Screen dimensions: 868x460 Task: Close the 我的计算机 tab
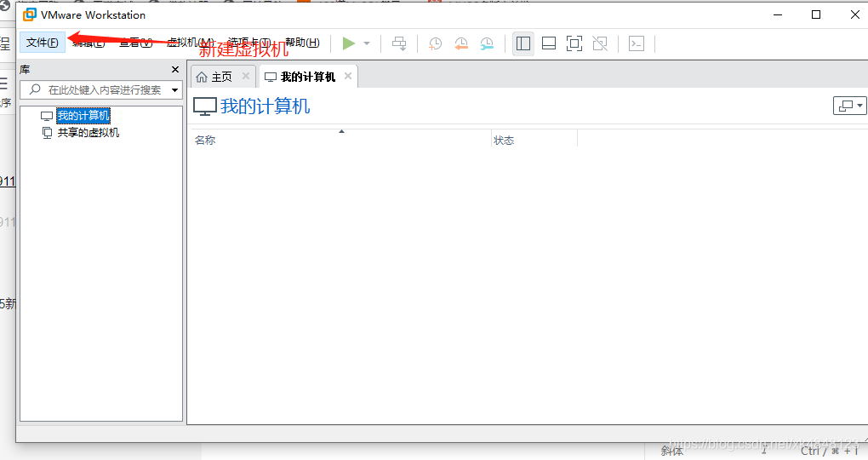click(348, 76)
